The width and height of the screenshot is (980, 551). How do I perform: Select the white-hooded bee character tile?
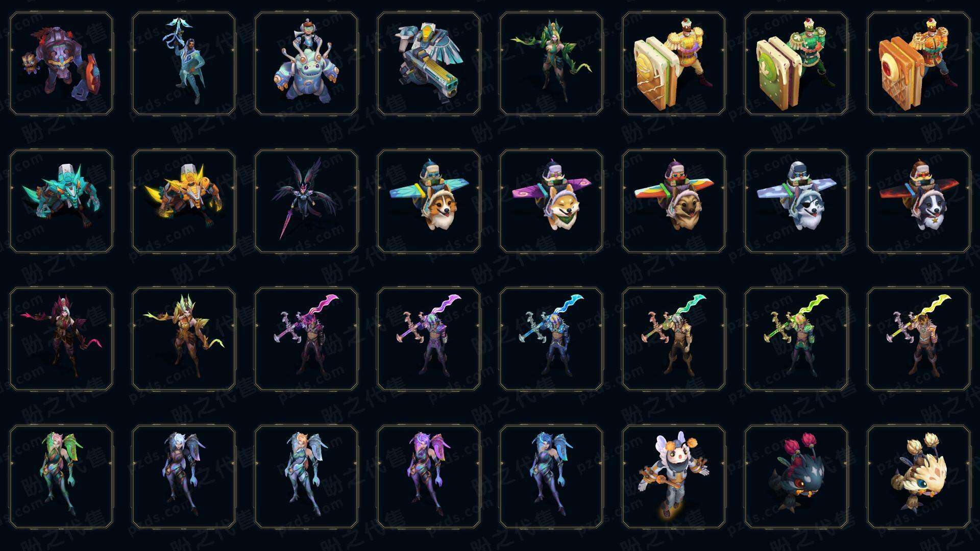tap(674, 477)
